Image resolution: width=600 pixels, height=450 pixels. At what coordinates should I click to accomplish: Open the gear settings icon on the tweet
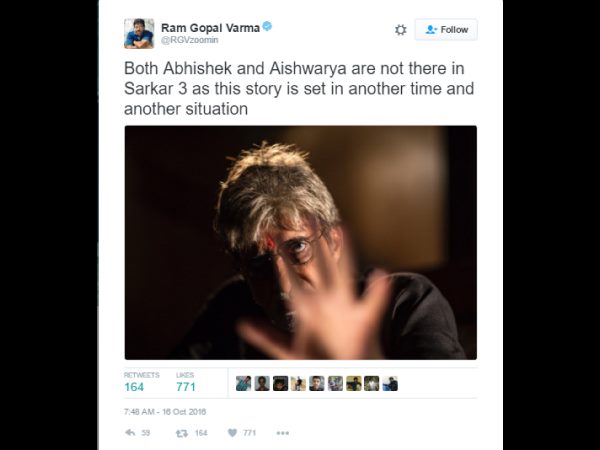click(400, 30)
